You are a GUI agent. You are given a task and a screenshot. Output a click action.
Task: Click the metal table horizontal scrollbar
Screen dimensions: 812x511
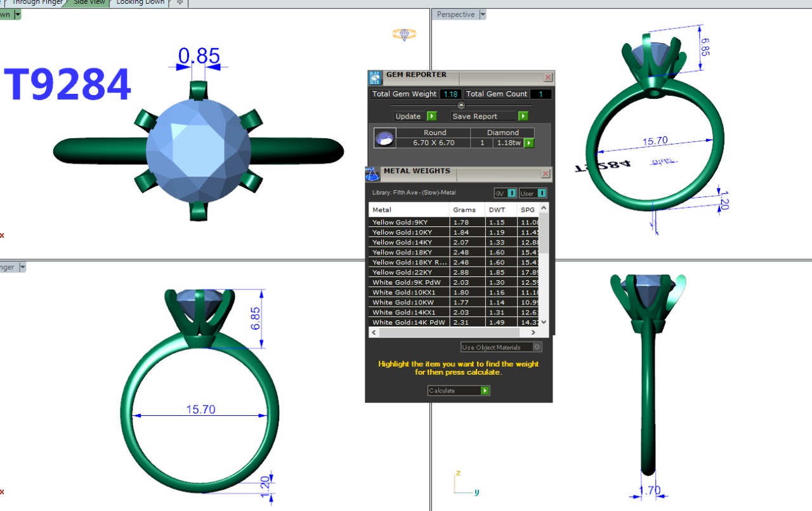(453, 332)
